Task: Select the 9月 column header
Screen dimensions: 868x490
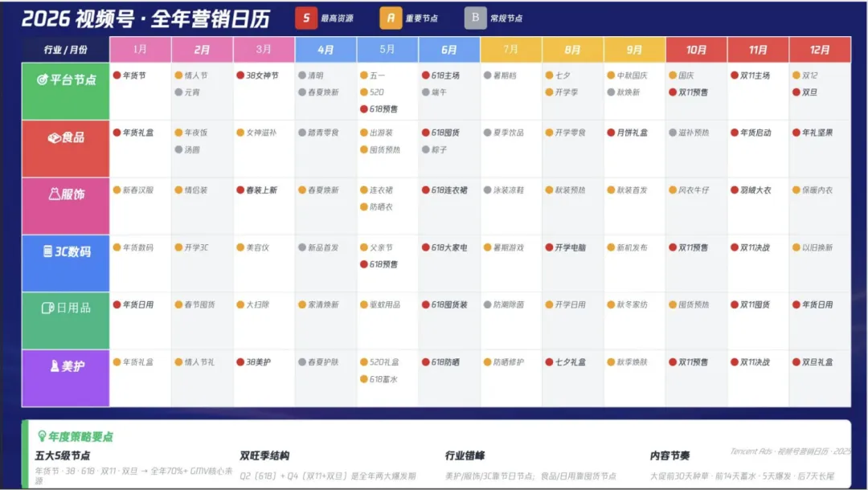Action: (x=634, y=49)
